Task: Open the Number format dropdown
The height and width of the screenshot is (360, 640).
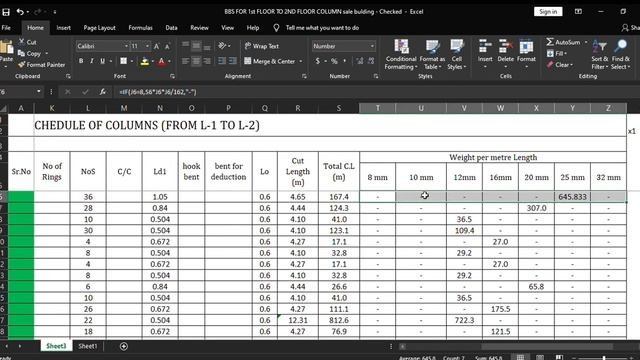Action: 372,47
